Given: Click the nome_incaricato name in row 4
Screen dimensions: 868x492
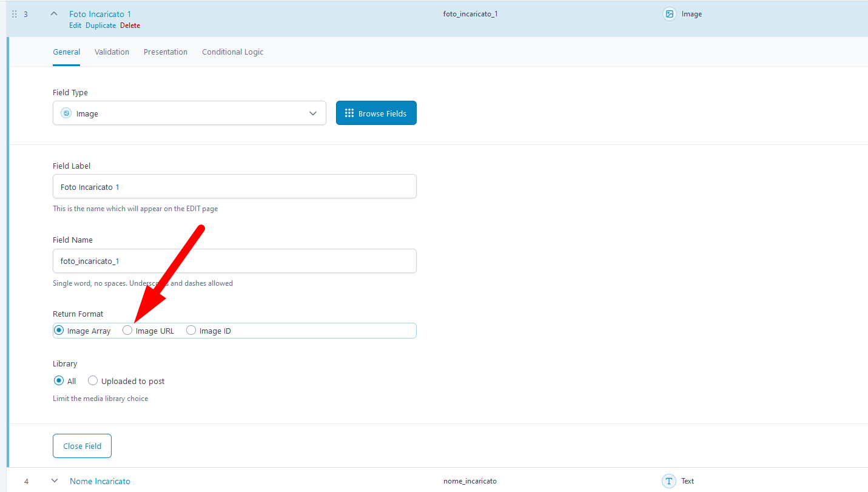Looking at the screenshot, I should pos(470,481).
